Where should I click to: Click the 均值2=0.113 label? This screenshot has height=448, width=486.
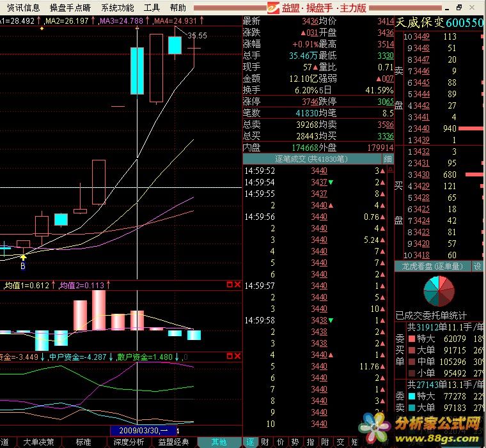82,285
